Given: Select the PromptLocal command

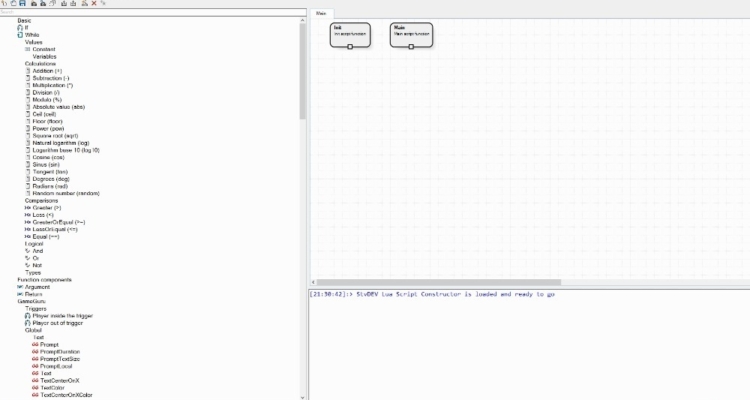Looking at the screenshot, I should click(52, 366).
